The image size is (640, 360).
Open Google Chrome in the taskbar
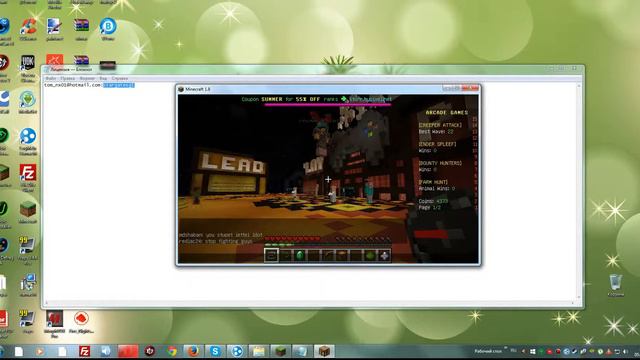[x=172, y=351]
